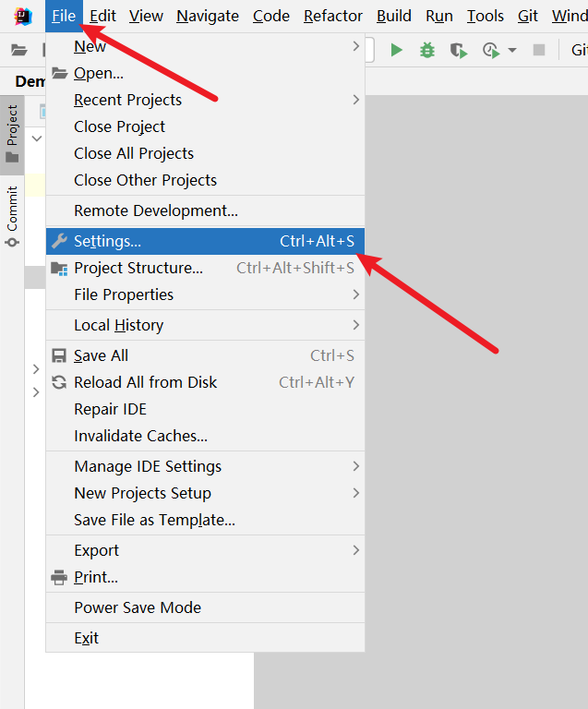Choose Invalidate Caches option
The height and width of the screenshot is (709, 588).
(x=205, y=436)
